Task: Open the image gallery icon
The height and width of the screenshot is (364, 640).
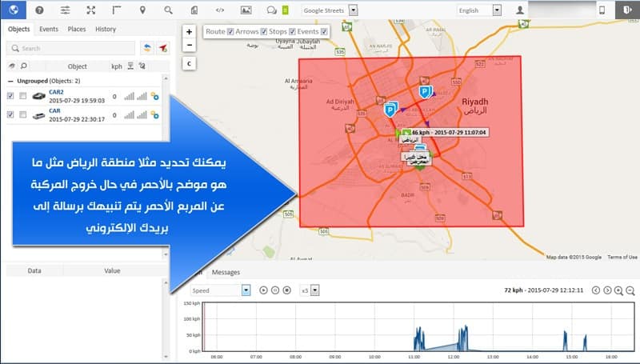Action: (x=246, y=10)
